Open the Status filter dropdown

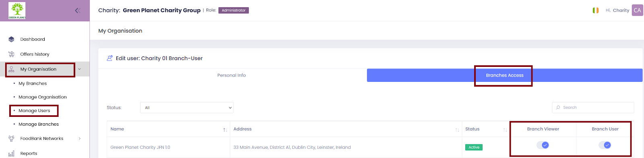pyautogui.click(x=187, y=108)
